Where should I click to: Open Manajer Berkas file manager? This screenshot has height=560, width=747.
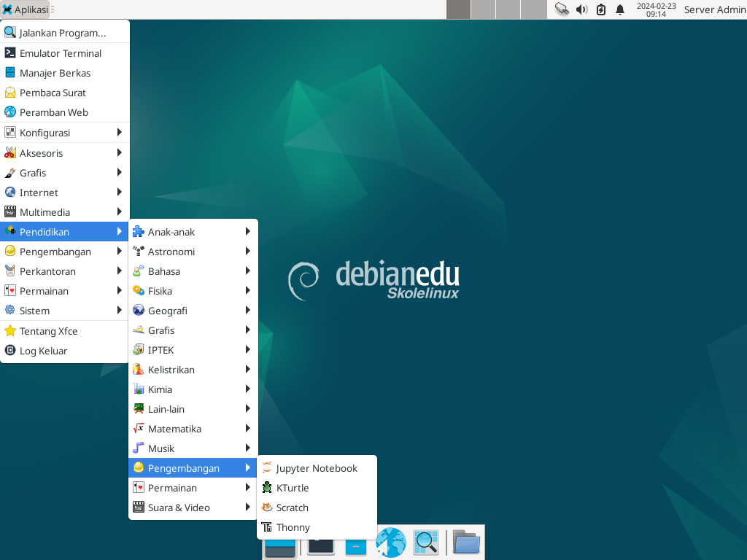[x=65, y=73]
